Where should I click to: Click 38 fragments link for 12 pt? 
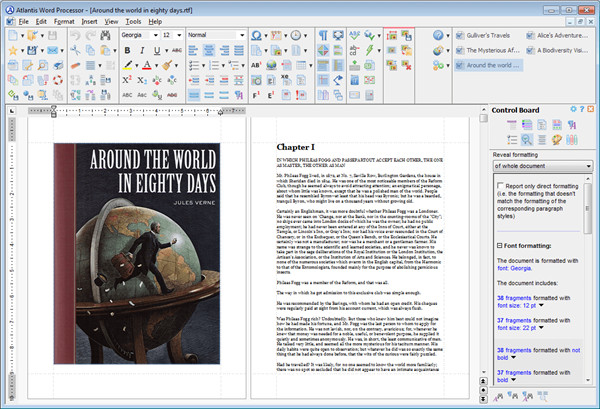[x=514, y=298]
